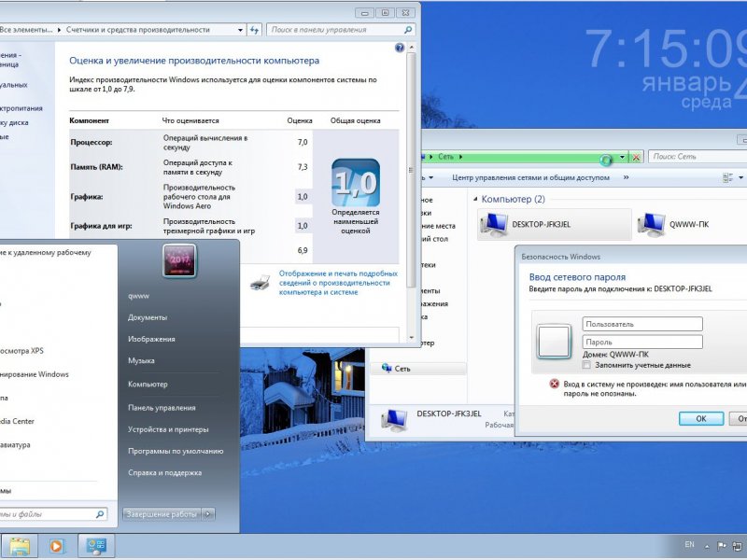Open Windows Explorer from the taskbar
Image resolution: width=747 pixels, height=560 pixels.
20,546
